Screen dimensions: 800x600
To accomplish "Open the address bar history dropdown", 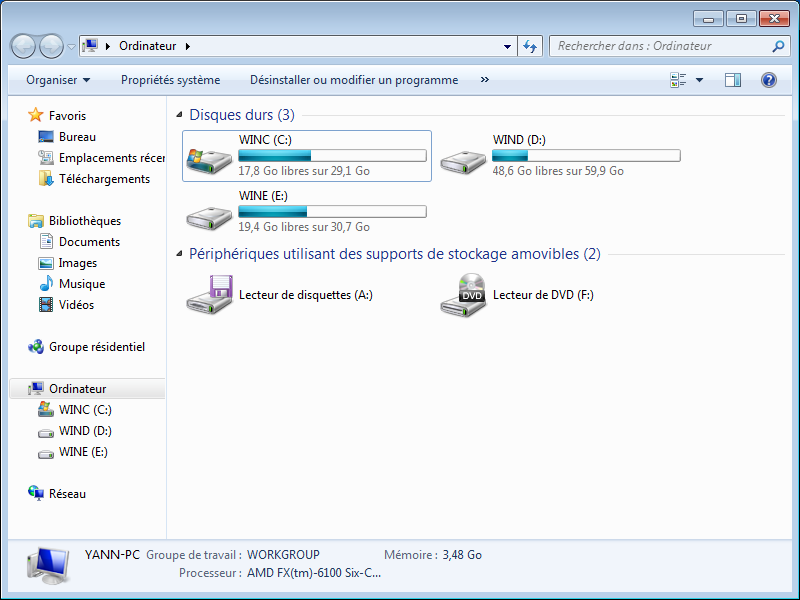I will tap(507, 46).
